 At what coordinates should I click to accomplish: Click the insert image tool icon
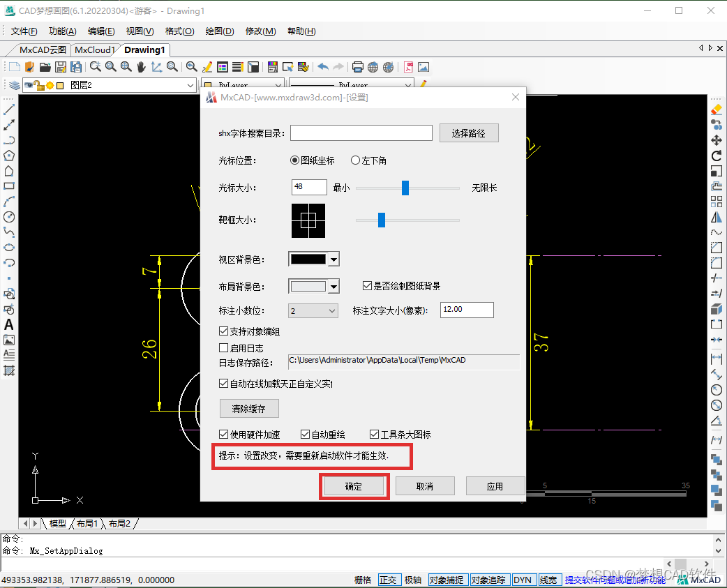[9, 340]
